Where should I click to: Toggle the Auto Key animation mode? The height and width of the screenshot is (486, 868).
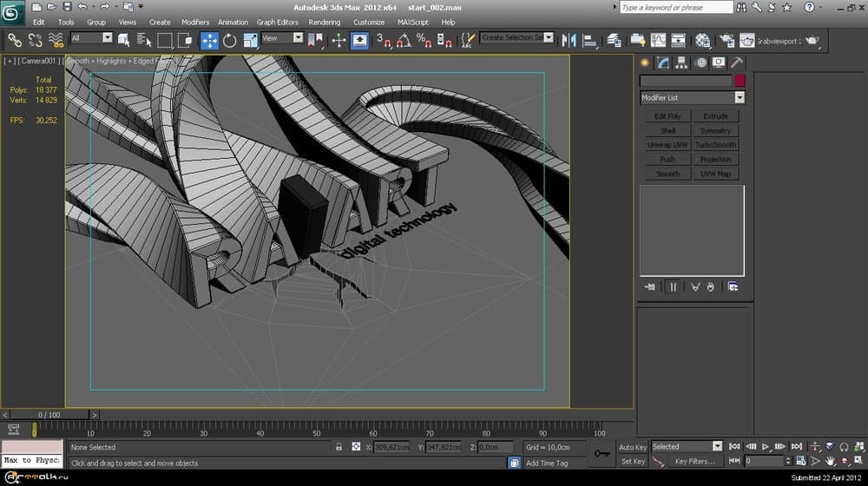coord(633,447)
